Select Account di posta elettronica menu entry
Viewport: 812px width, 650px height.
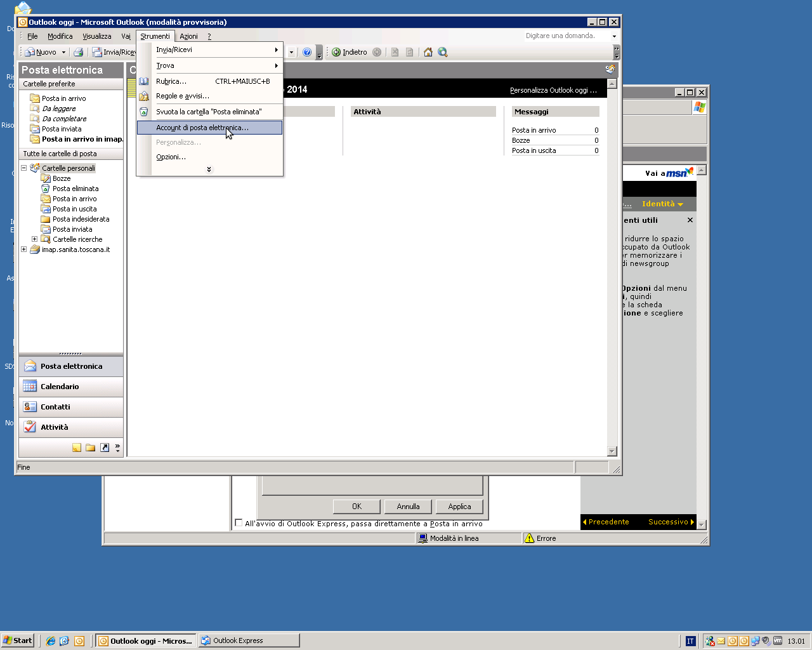click(x=210, y=128)
